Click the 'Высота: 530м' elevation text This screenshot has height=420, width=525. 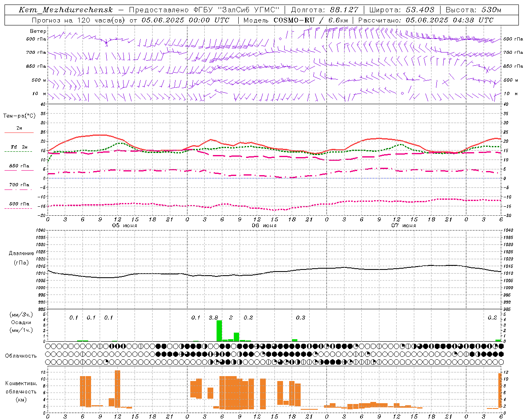[x=473, y=10]
